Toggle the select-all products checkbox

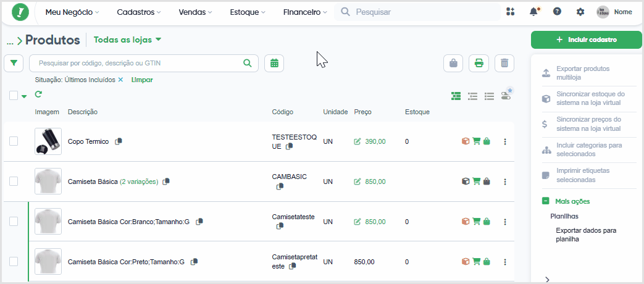pos(14,96)
